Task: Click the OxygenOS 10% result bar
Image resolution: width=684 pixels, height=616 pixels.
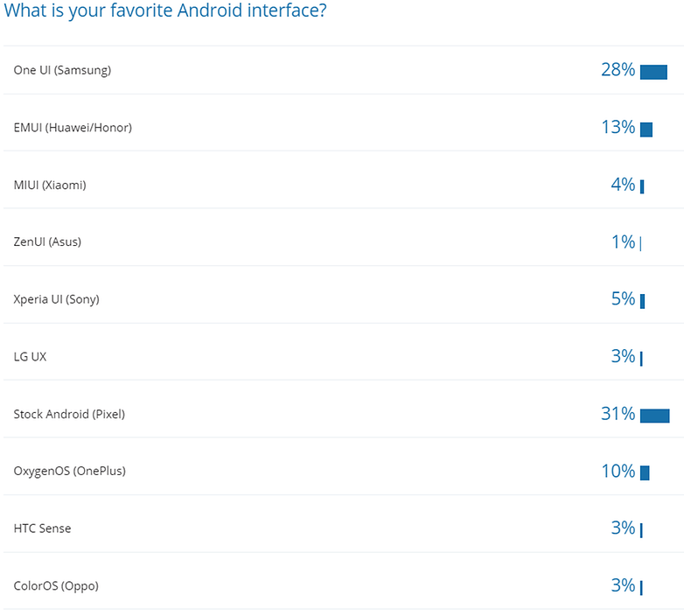Action: pyautogui.click(x=645, y=472)
